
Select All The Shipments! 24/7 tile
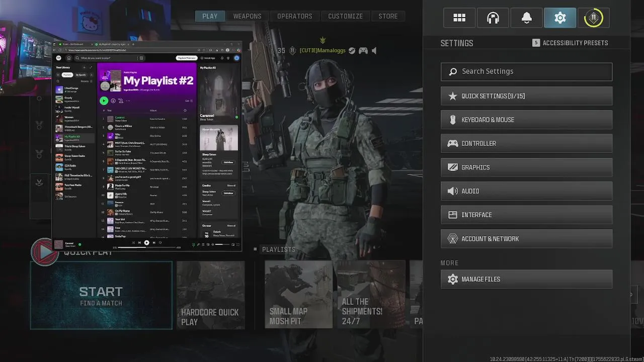[371, 295]
